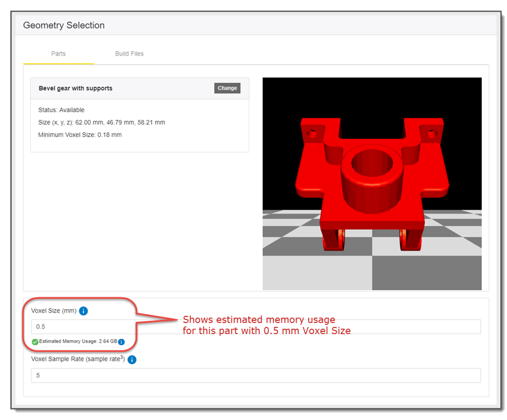
Task: Focus the Voxel Size input field
Action: [256, 326]
